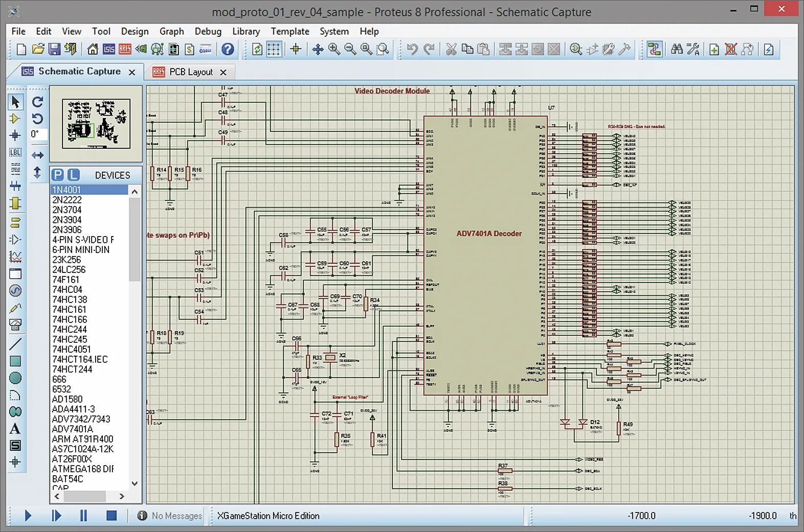Image resolution: width=804 pixels, height=532 pixels.
Task: Open the Library menu
Action: point(246,31)
